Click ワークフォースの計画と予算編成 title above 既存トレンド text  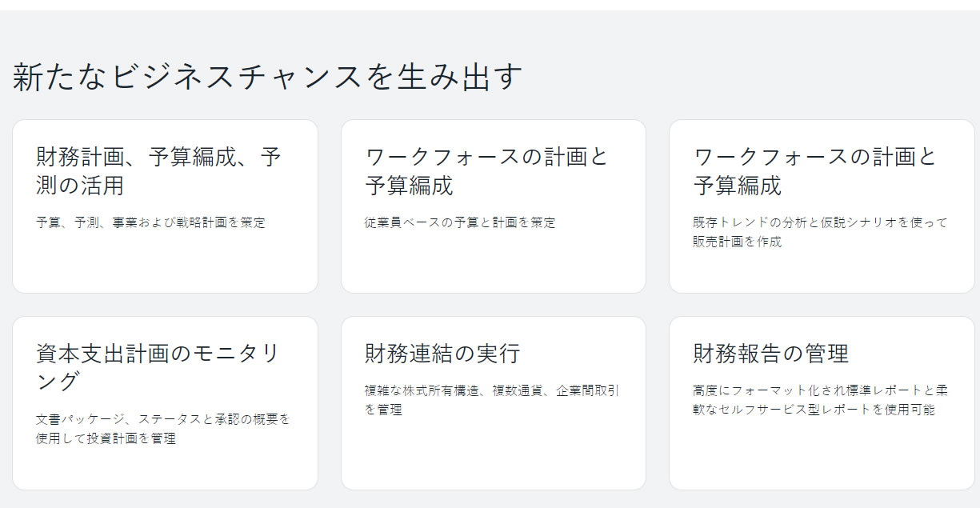tap(814, 171)
